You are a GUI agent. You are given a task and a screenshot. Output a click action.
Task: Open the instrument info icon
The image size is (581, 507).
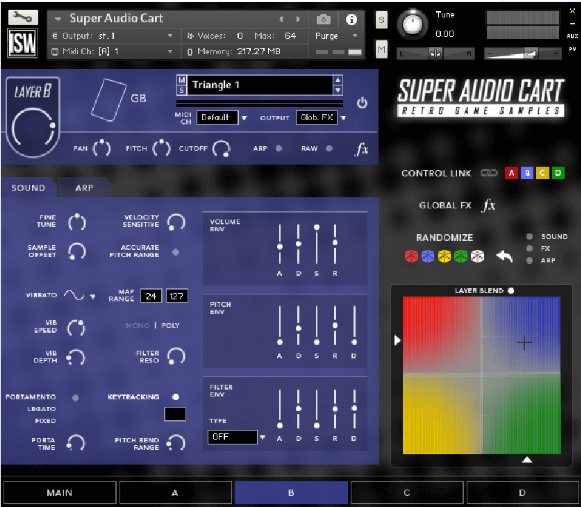(x=351, y=19)
